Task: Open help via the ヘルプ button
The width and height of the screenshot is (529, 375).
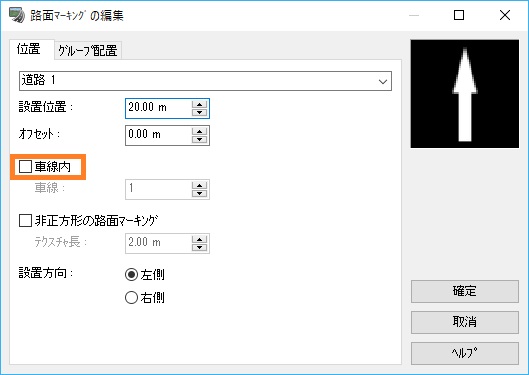Action: tap(465, 353)
